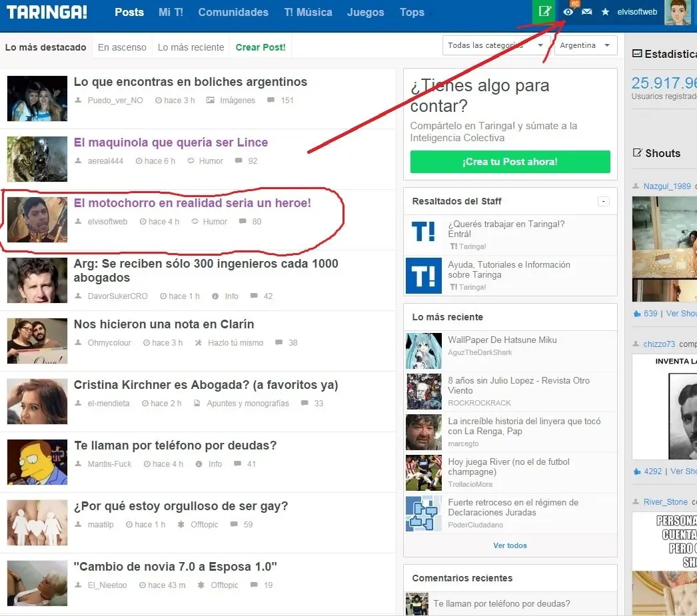Open the Mi T! menu
Image resolution: width=697 pixels, height=616 pixels.
(171, 12)
